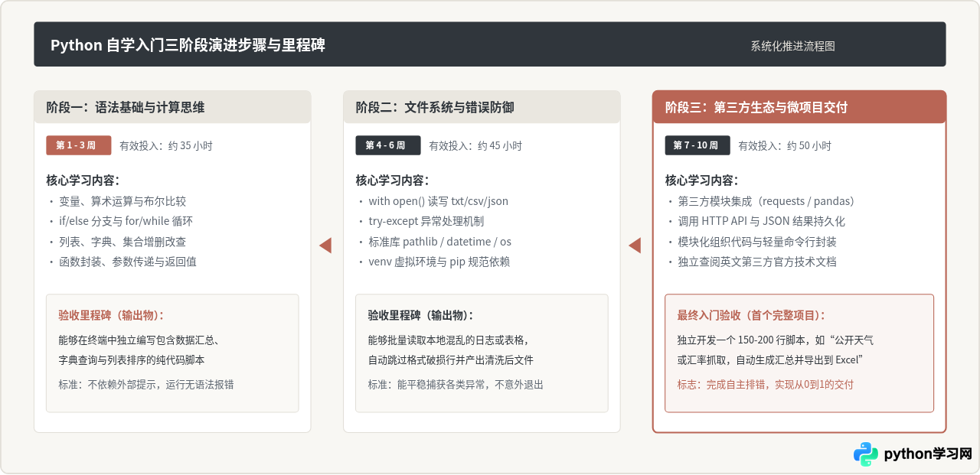This screenshot has height=475, width=980.
Task: Select the try-except 异常处理机制 item
Action: (x=426, y=221)
